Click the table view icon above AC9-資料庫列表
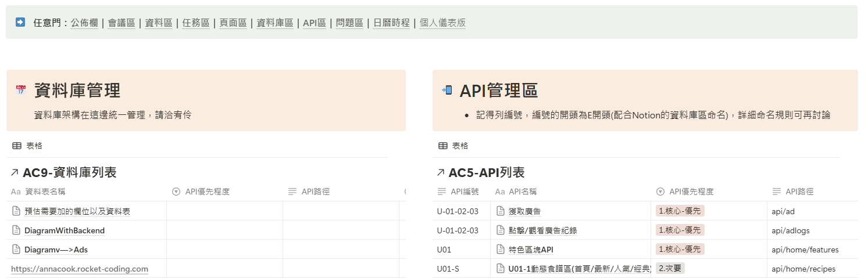This screenshot has height=278, width=868. [17, 146]
